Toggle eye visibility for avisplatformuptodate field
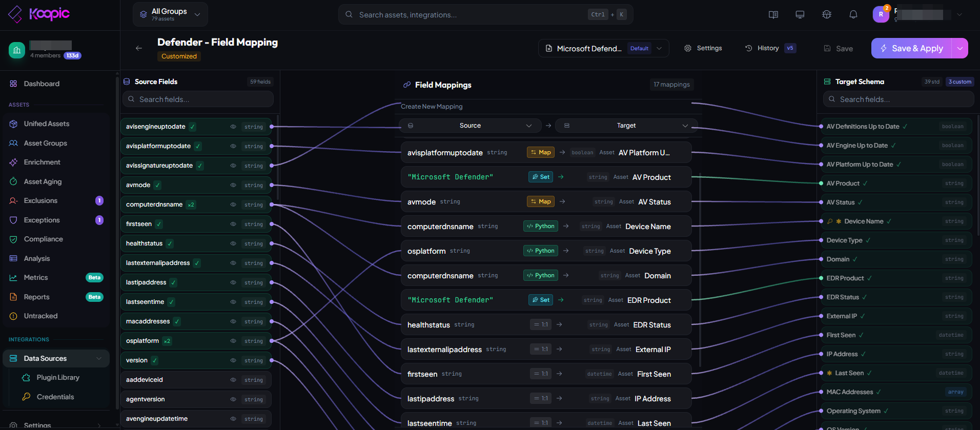 coord(233,146)
